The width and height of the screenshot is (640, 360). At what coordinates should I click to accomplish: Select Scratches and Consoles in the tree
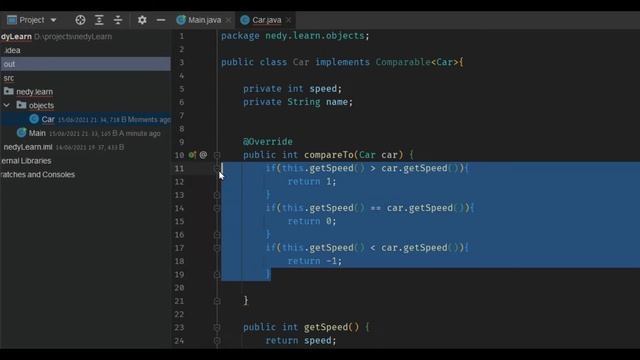[x=38, y=175]
